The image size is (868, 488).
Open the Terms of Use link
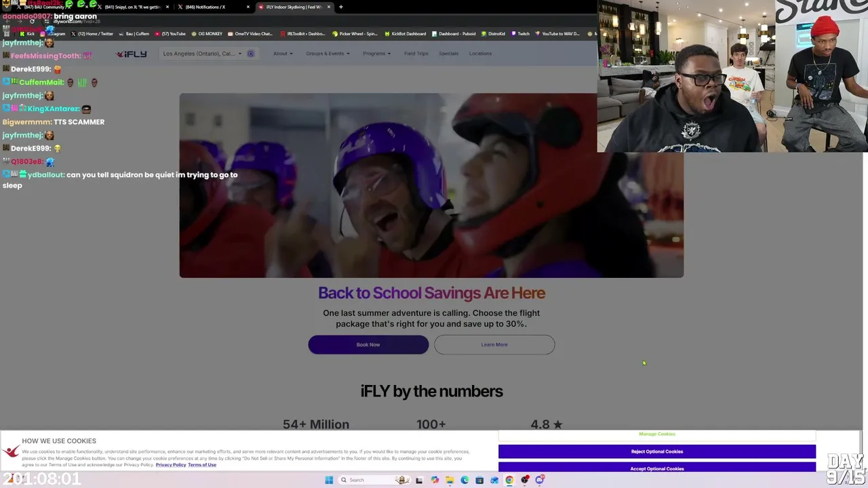pos(202,465)
